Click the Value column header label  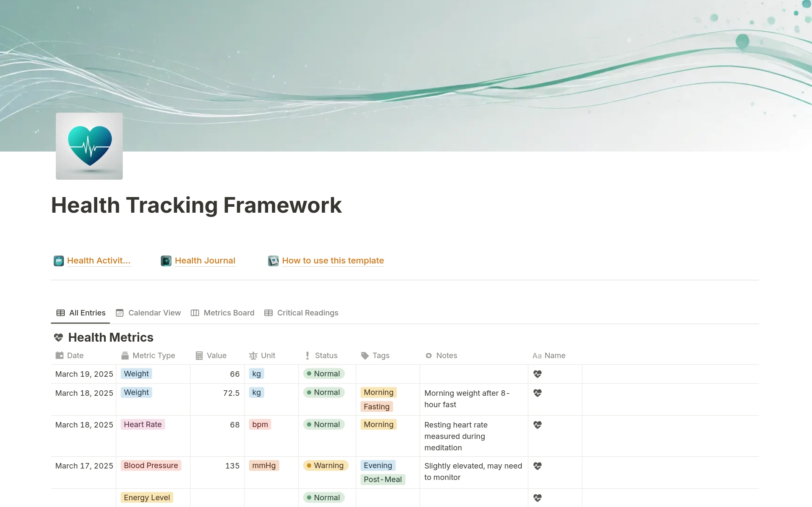point(217,356)
